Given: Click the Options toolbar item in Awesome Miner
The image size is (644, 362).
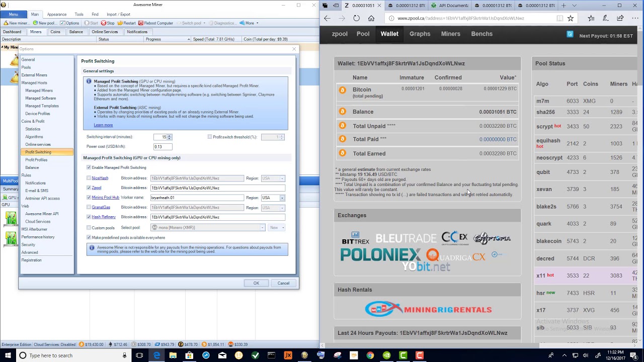Looking at the screenshot, I should [x=69, y=23].
